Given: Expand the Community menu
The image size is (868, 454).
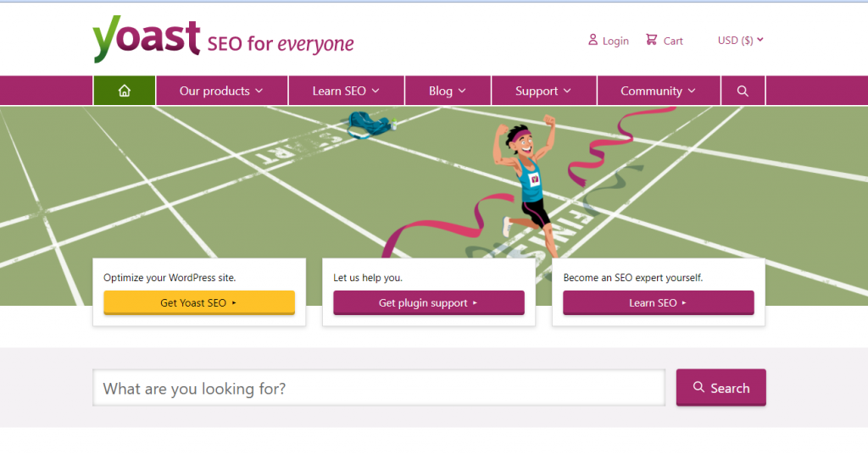Looking at the screenshot, I should coord(658,91).
